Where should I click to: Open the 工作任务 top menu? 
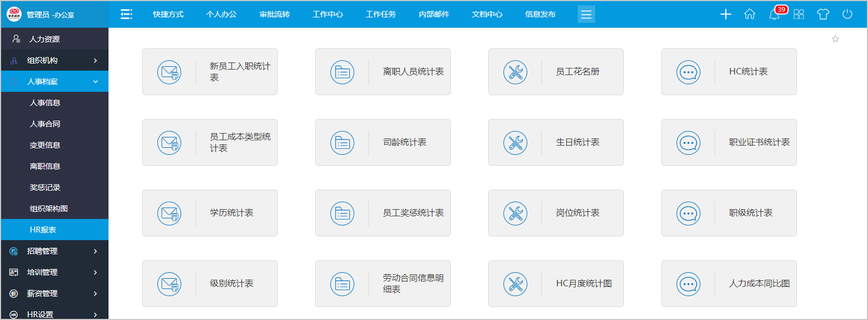click(x=381, y=14)
